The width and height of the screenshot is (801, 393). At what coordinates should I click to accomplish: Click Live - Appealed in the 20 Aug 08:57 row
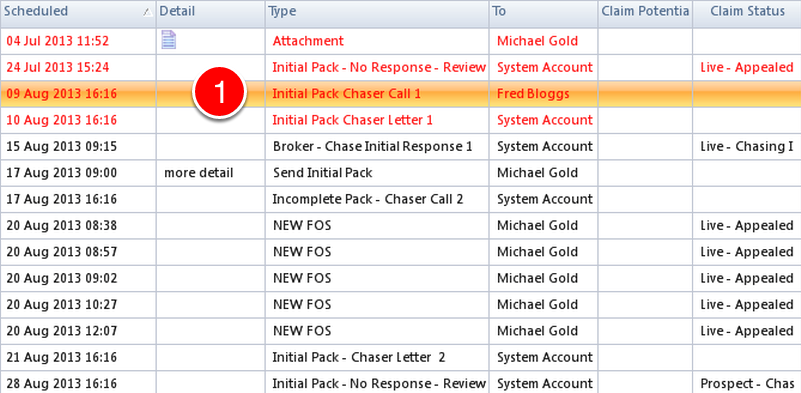tap(747, 252)
